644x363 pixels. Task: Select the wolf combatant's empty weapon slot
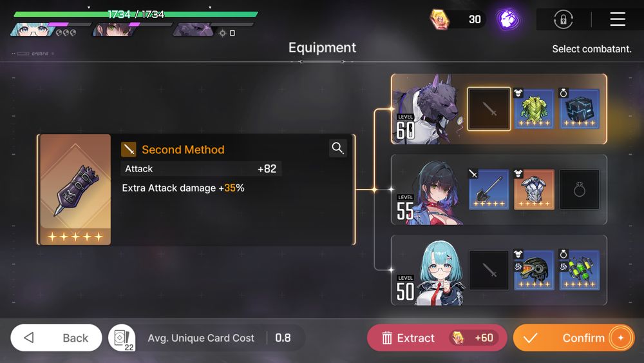(x=489, y=109)
